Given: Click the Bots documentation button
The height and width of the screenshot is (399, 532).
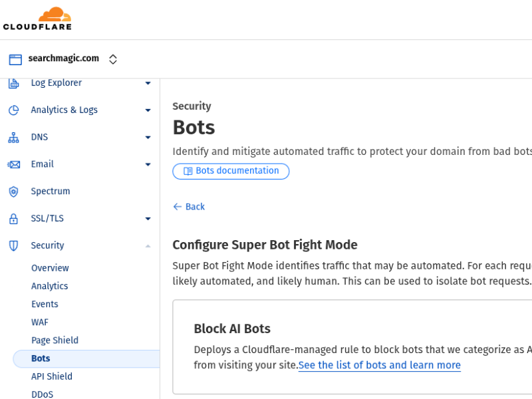Looking at the screenshot, I should pyautogui.click(x=231, y=171).
